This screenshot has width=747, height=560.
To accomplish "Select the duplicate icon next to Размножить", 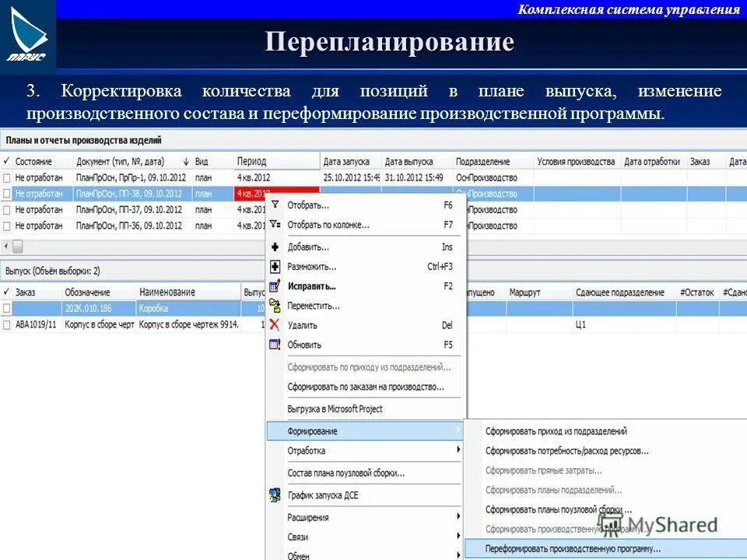I will (274, 266).
